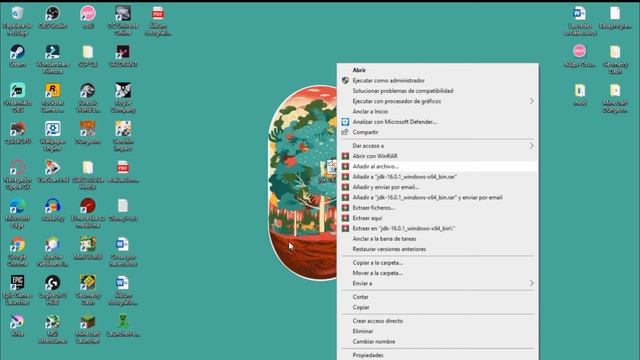Select the Microsoft Edge desktop shortcut
640x360 pixels.
pos(17,213)
